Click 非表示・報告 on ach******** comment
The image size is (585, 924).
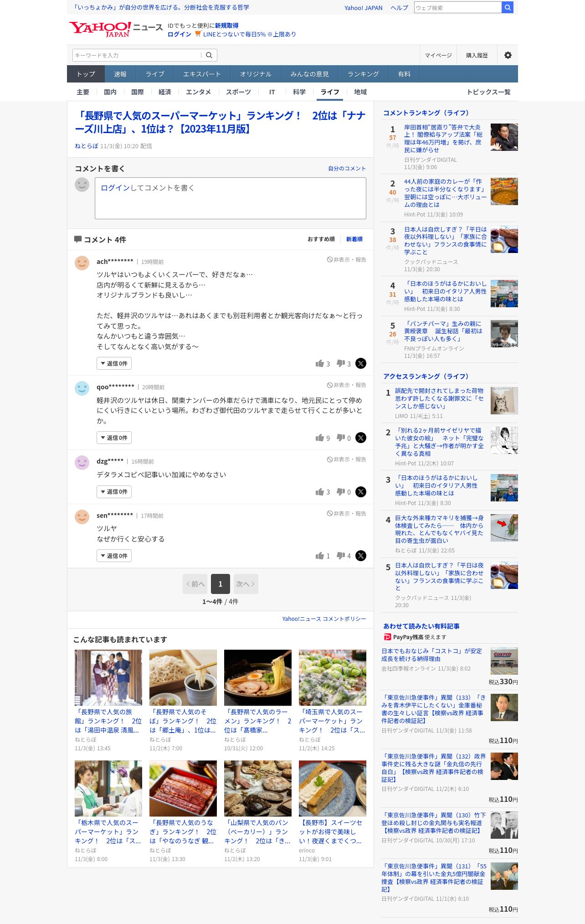pyautogui.click(x=346, y=259)
